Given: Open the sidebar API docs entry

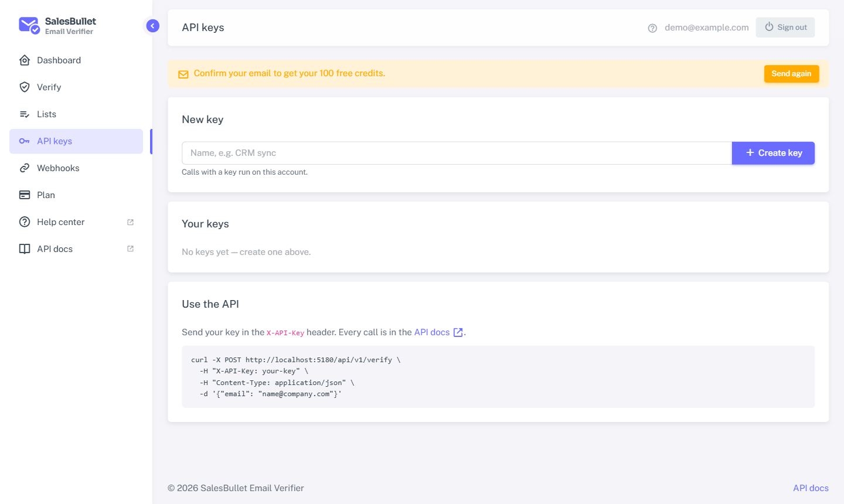Looking at the screenshot, I should tap(76, 249).
